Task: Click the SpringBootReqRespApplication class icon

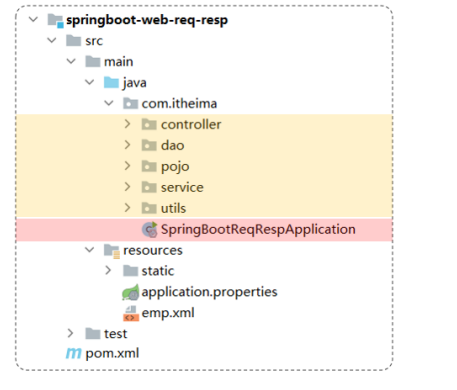Action: (150, 229)
